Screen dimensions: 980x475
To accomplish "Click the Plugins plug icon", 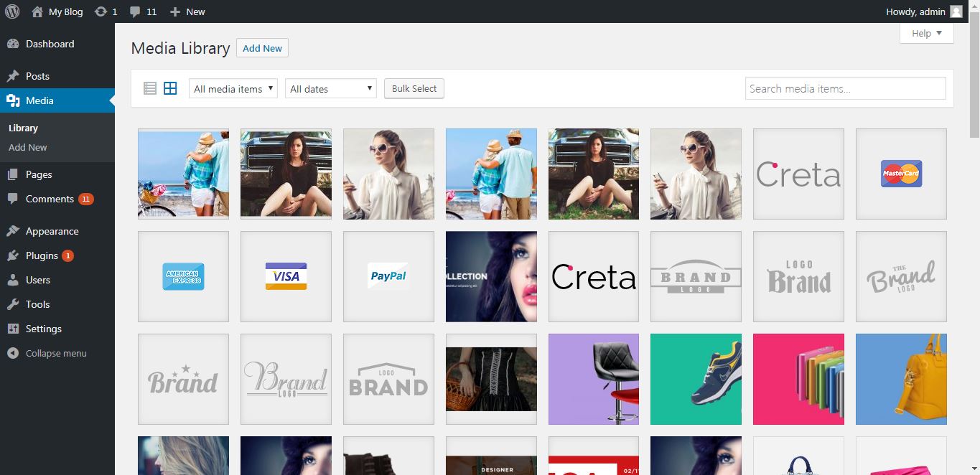I will pyautogui.click(x=13, y=255).
